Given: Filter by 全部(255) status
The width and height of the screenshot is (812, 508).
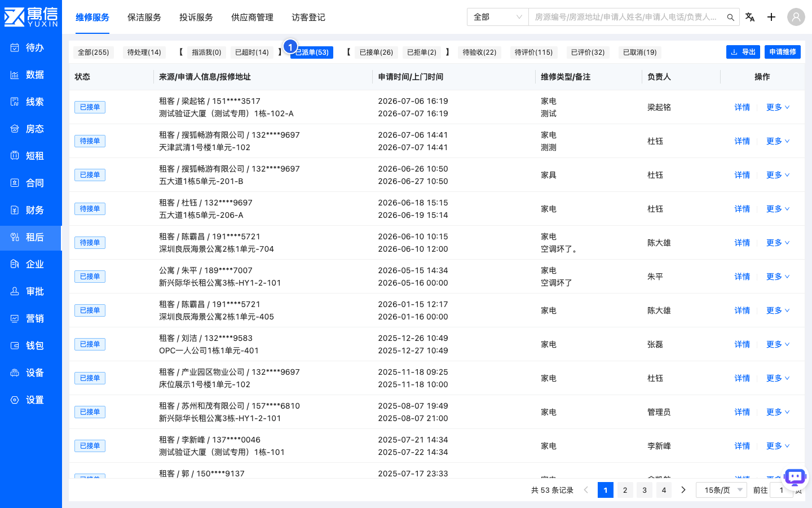Looking at the screenshot, I should point(94,52).
